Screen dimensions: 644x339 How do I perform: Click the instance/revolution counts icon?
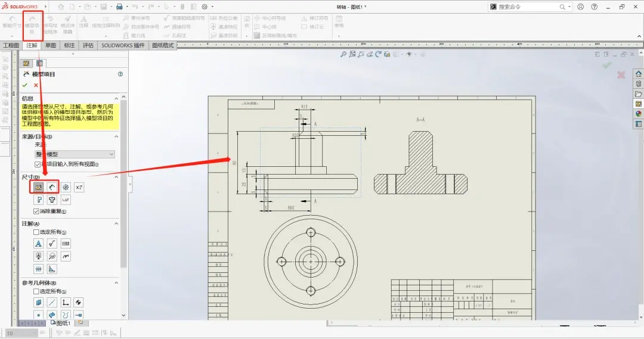[x=66, y=187]
